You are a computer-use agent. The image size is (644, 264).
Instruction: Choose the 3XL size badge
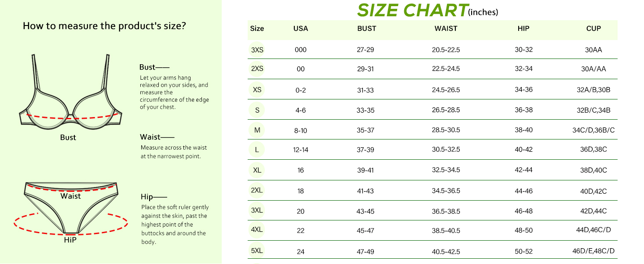[x=257, y=210]
